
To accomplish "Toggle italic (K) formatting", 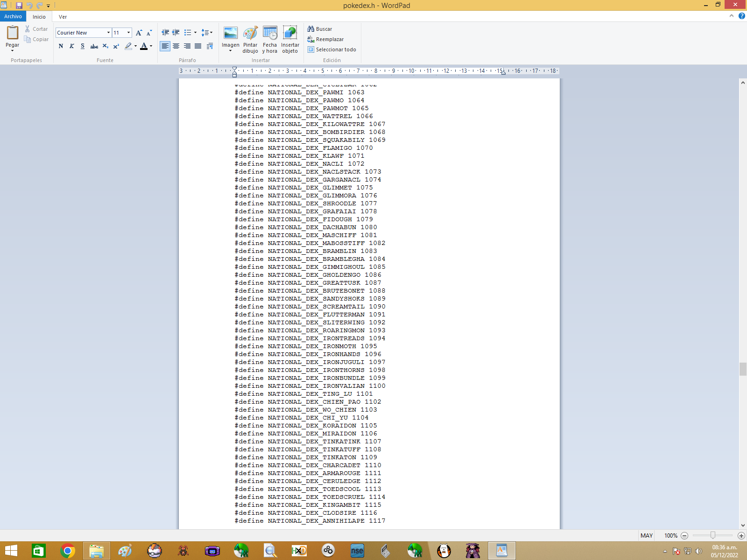I will pos(71,46).
